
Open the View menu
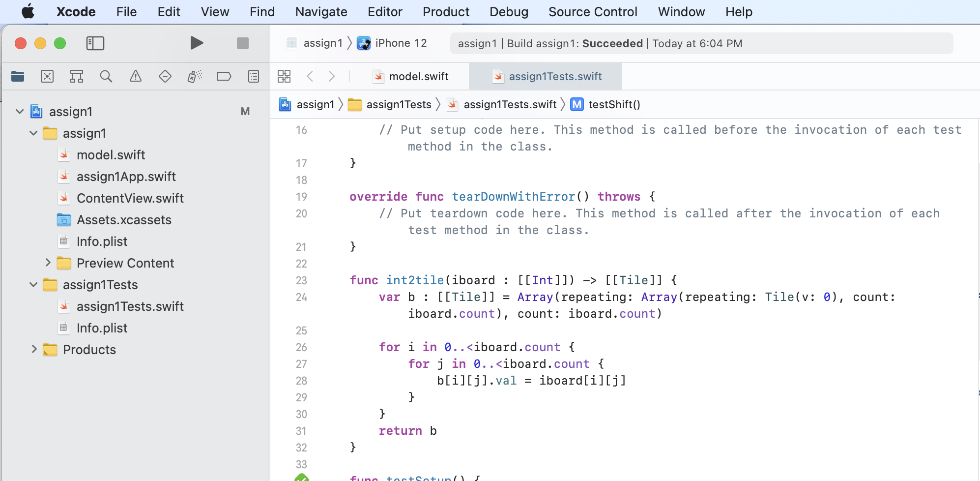215,12
